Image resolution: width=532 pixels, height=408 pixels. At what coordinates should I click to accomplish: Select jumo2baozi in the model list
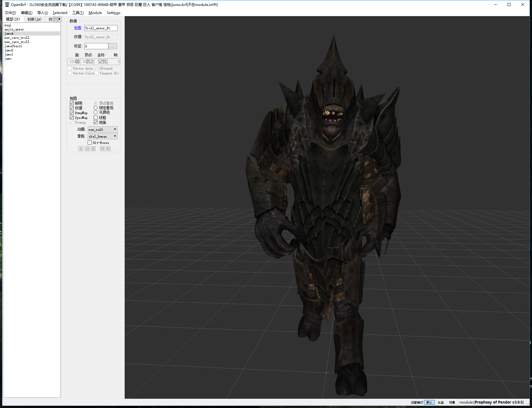(32, 46)
